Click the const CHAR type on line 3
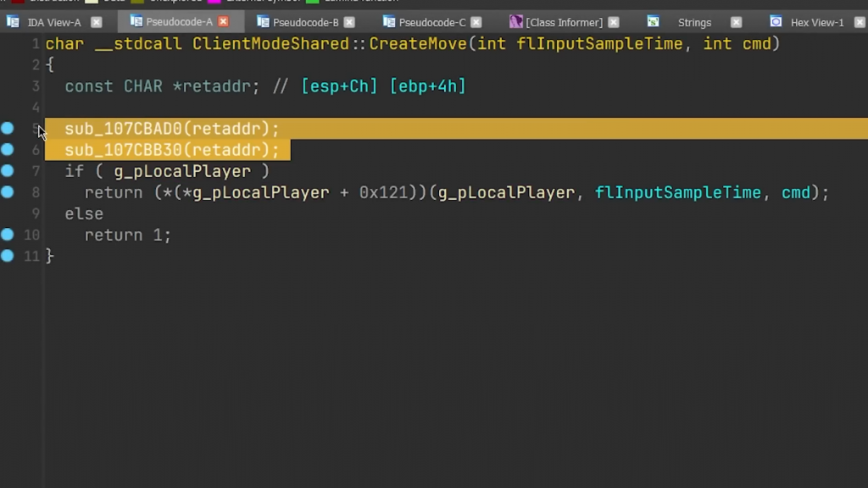Screen dimensions: 868x488 click(x=114, y=86)
